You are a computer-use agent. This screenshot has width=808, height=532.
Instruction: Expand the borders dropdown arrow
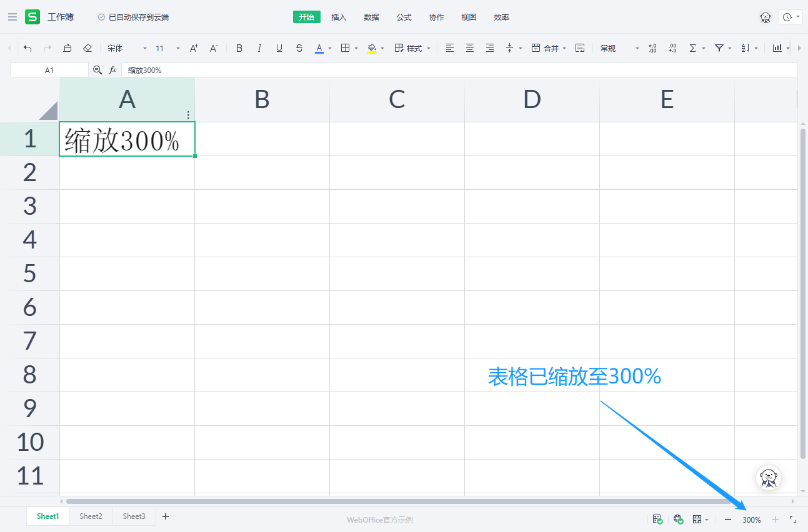[x=356, y=48]
